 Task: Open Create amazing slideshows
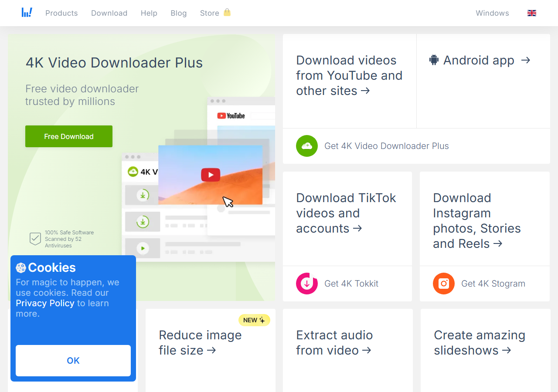pos(480,343)
